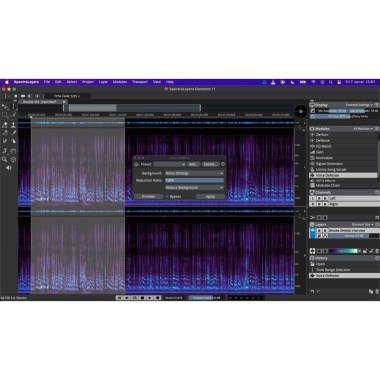Click the Apply button

[210, 197]
